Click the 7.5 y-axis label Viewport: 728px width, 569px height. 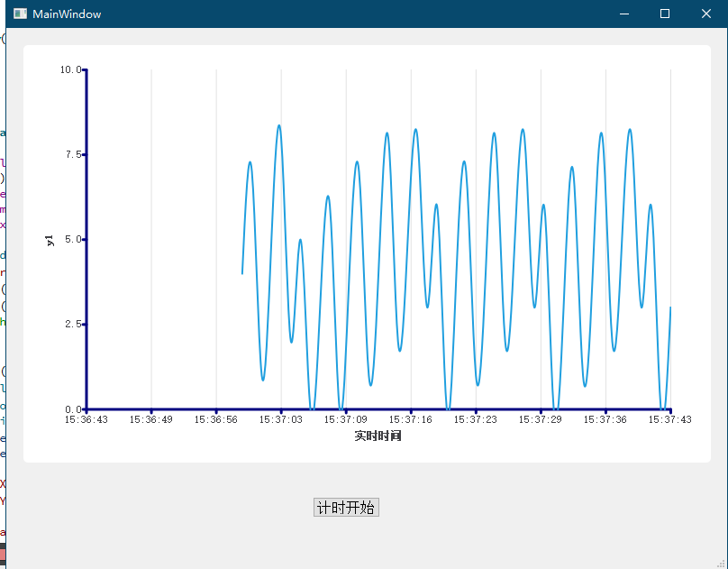[73, 154]
